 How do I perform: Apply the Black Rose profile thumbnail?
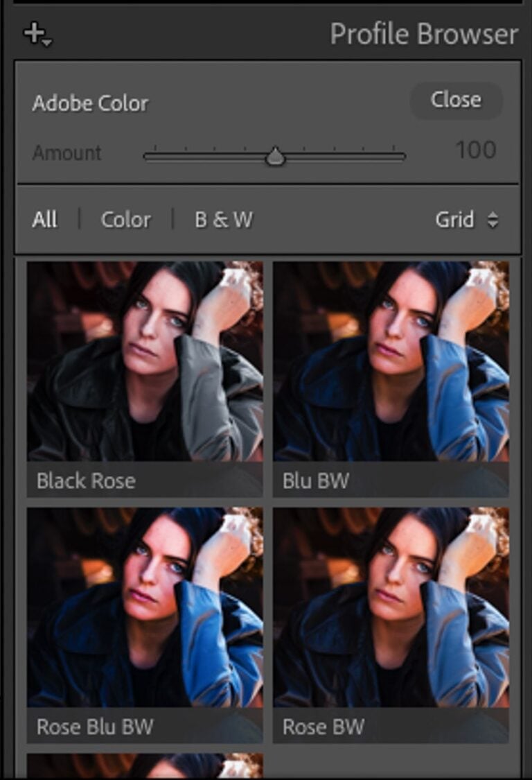(145, 379)
